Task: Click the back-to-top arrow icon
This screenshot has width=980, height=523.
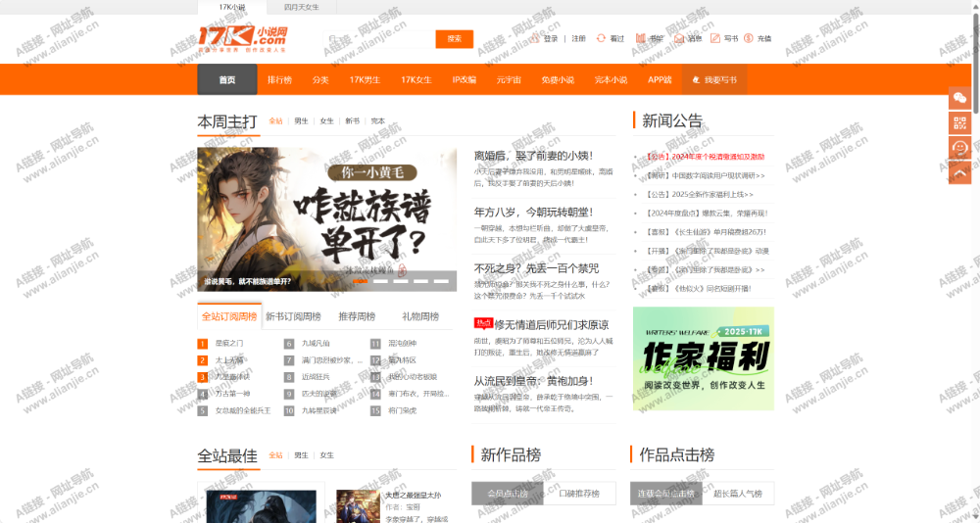Action: [x=960, y=171]
